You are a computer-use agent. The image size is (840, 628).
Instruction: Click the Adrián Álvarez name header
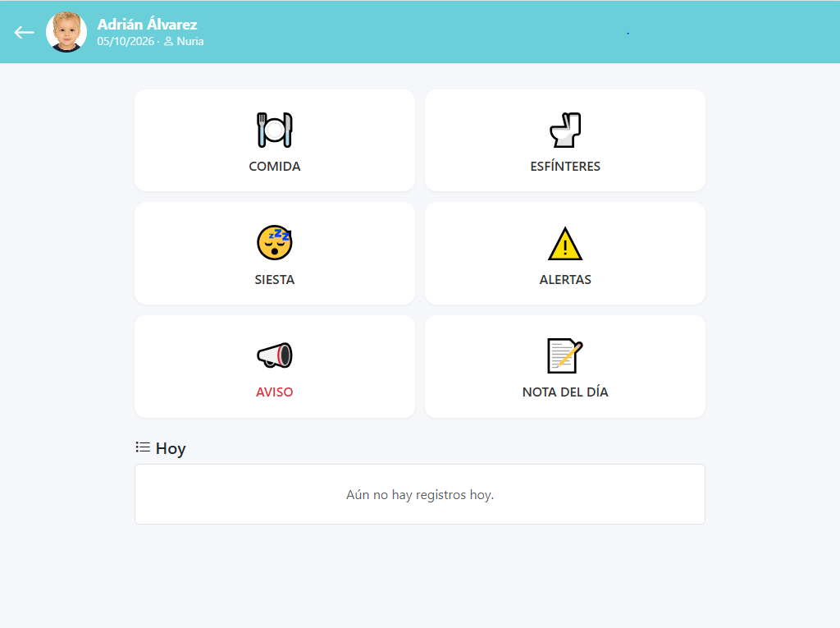click(148, 24)
